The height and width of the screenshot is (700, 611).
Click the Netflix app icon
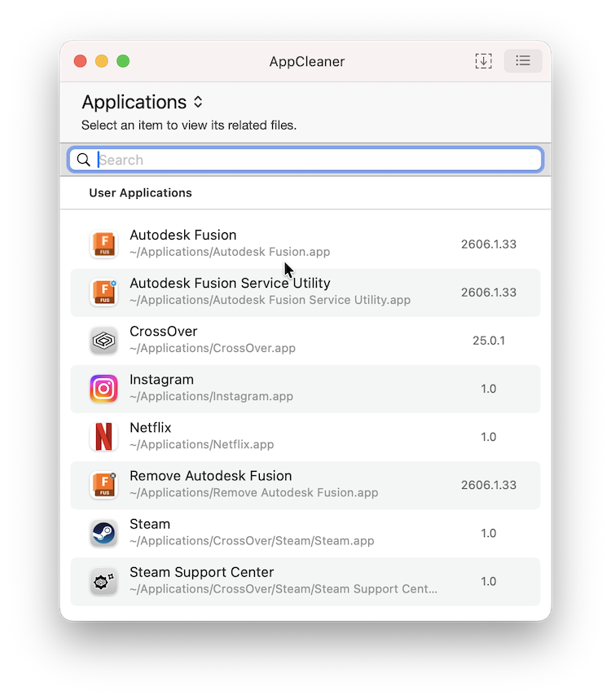103,437
